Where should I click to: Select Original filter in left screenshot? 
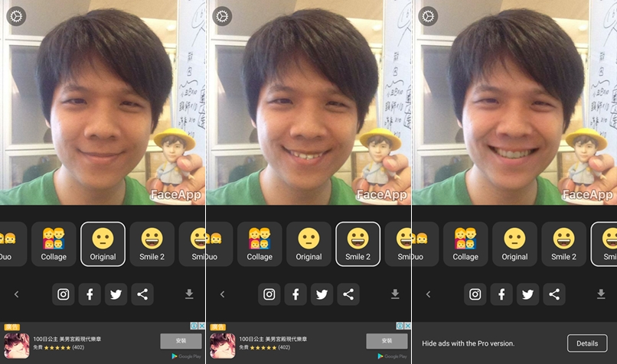(103, 244)
